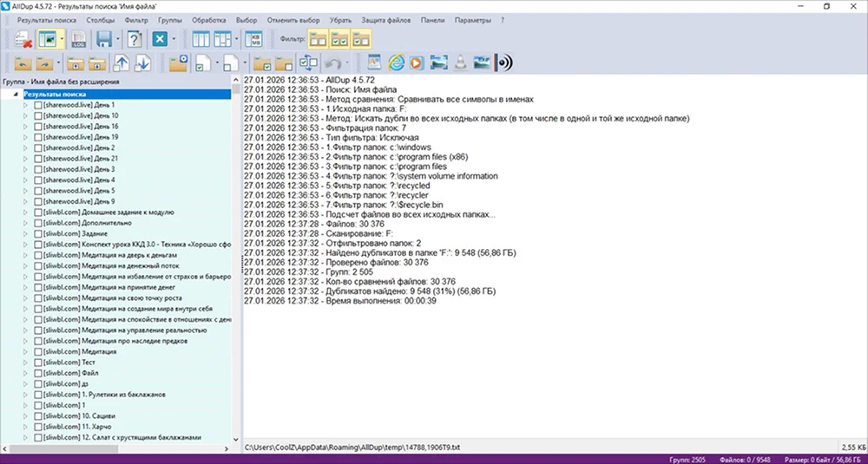Expand the '[sharewood.live] День 16' group
This screenshot has width=868, height=464.
click(x=26, y=126)
